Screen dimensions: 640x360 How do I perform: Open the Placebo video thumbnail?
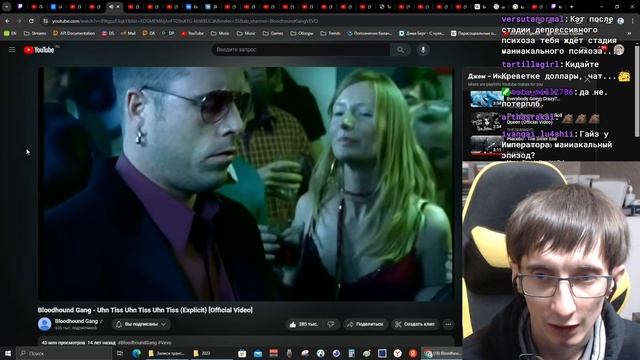point(486,144)
